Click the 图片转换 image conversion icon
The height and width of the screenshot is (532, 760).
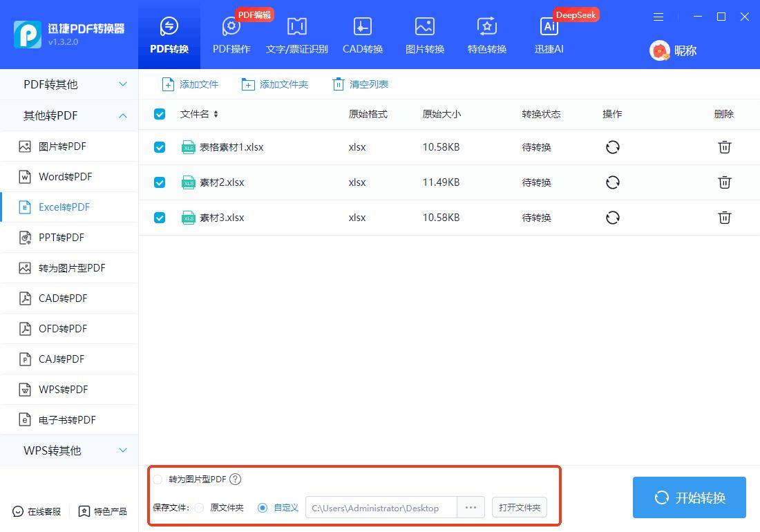click(x=424, y=35)
